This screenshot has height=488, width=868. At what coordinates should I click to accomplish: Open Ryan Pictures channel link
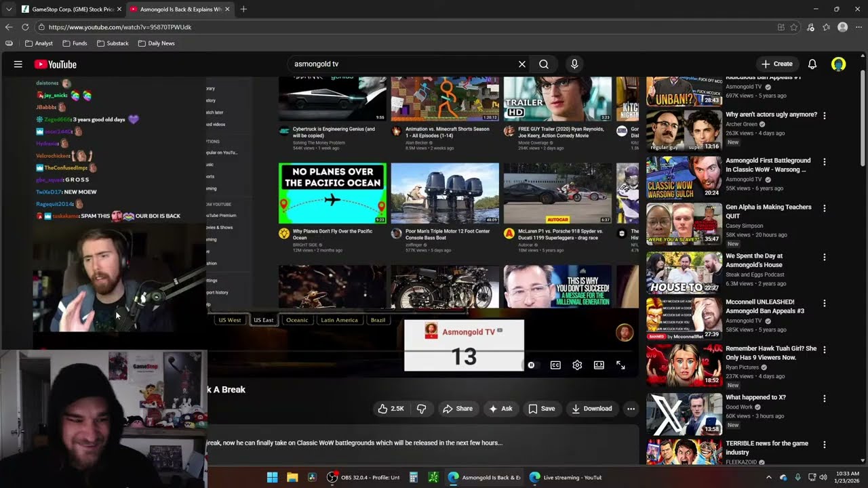[743, 367]
